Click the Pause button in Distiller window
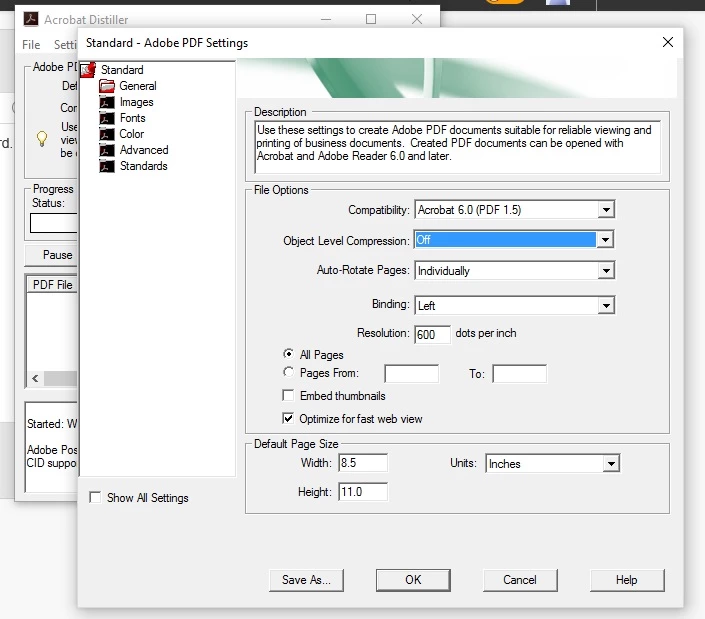Image resolution: width=705 pixels, height=619 pixels. (51, 255)
